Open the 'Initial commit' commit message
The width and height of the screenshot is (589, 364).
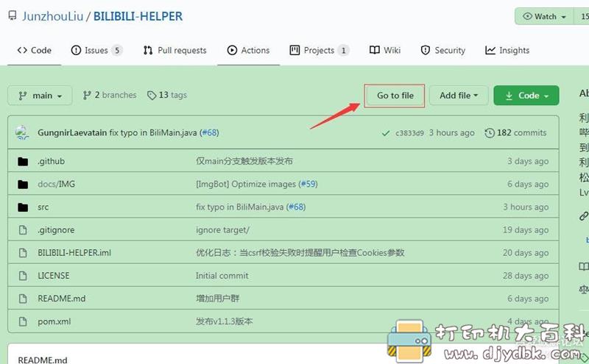[222, 276]
